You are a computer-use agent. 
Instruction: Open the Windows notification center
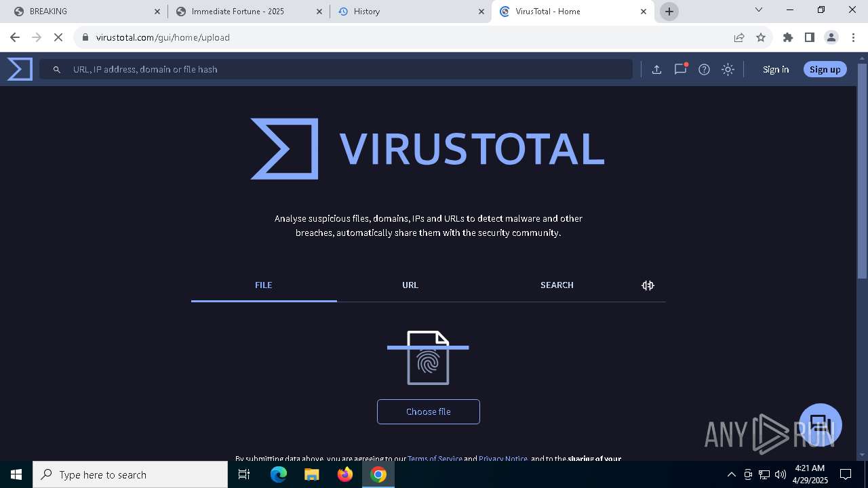coord(846,474)
